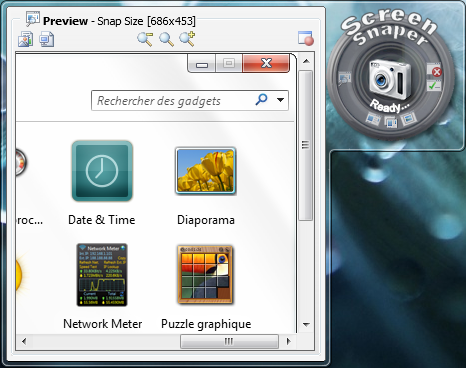
Task: Reset zoom with the plain magnifier icon
Action: pos(166,39)
